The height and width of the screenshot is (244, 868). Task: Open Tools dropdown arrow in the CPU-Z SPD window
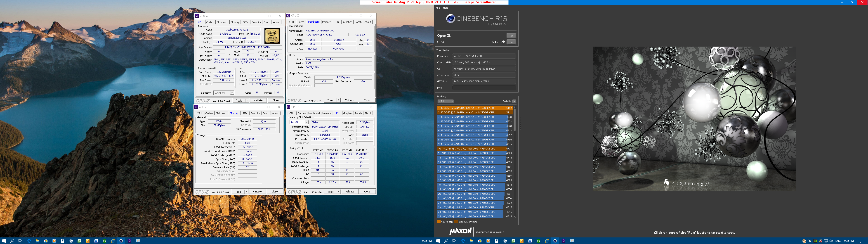(x=339, y=192)
